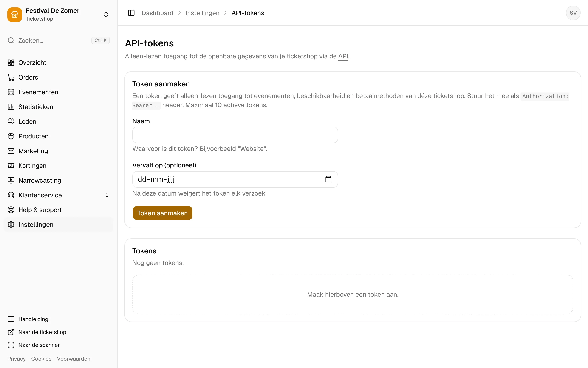Click the Ctrl K shortcut hint

[x=101, y=40]
